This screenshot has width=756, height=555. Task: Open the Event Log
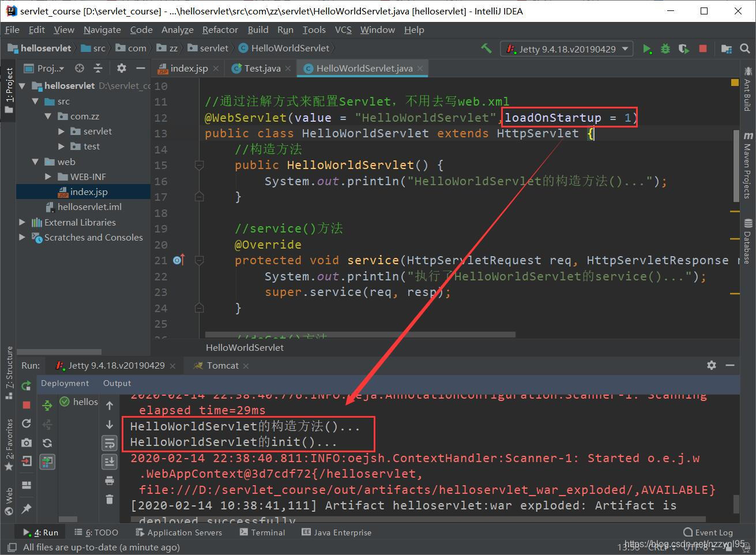708,532
